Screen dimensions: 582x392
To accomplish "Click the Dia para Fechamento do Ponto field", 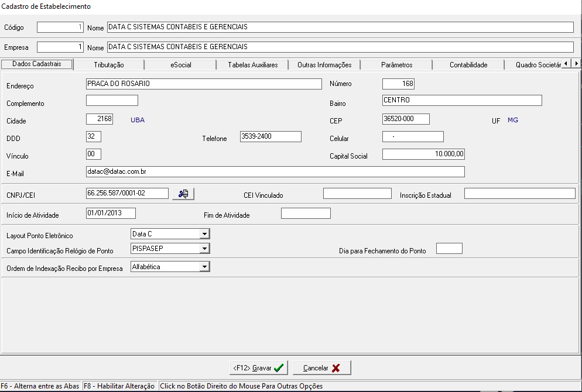I will [x=449, y=249].
